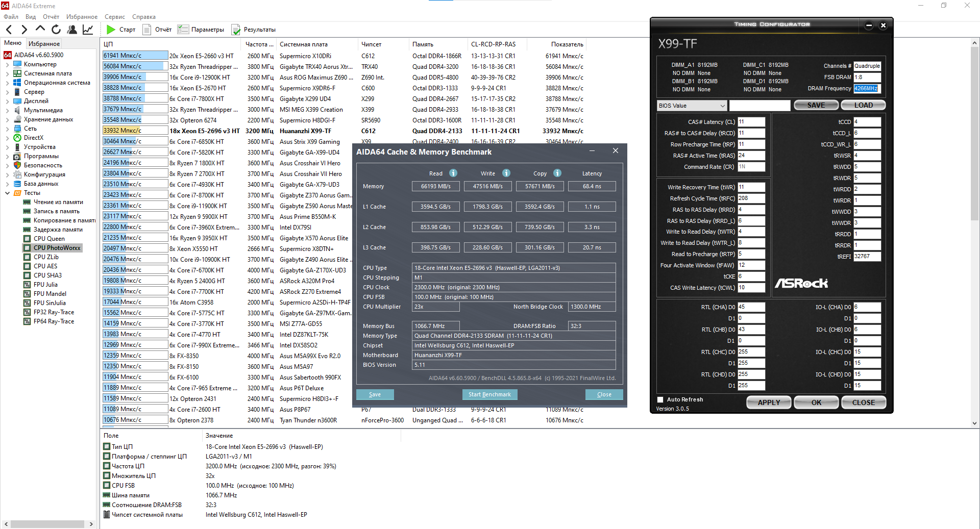The width and height of the screenshot is (980, 529).
Task: Expand the Системная плата tree node
Action: click(7, 73)
